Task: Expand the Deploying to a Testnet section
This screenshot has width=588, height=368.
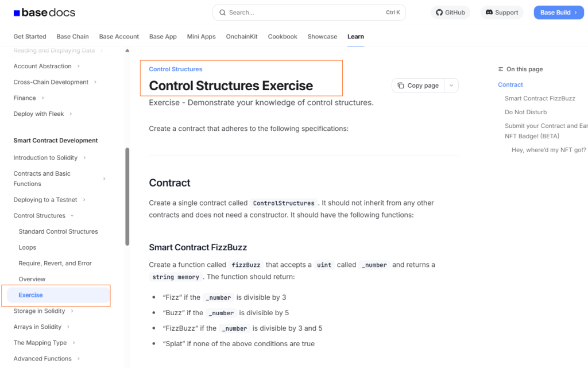Action: click(x=84, y=200)
